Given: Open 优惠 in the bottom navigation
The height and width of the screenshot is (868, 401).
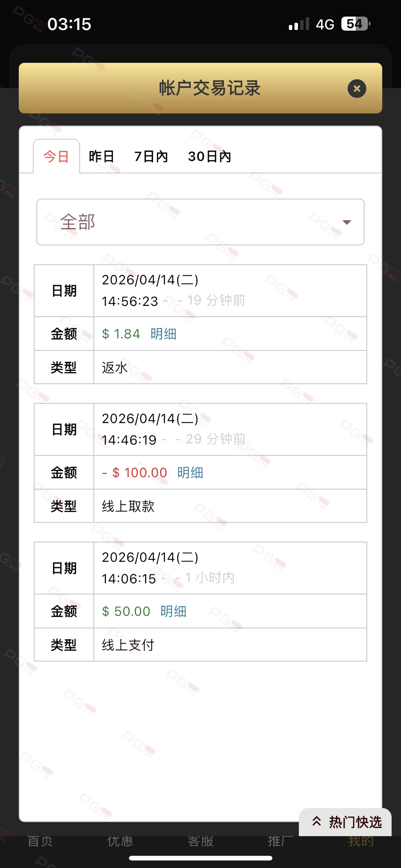Looking at the screenshot, I should coord(120,841).
